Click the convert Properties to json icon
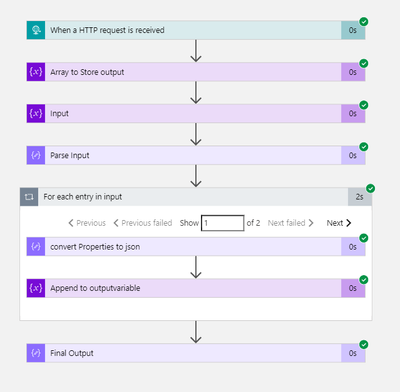Viewport: 400px width, 392px height. point(36,247)
